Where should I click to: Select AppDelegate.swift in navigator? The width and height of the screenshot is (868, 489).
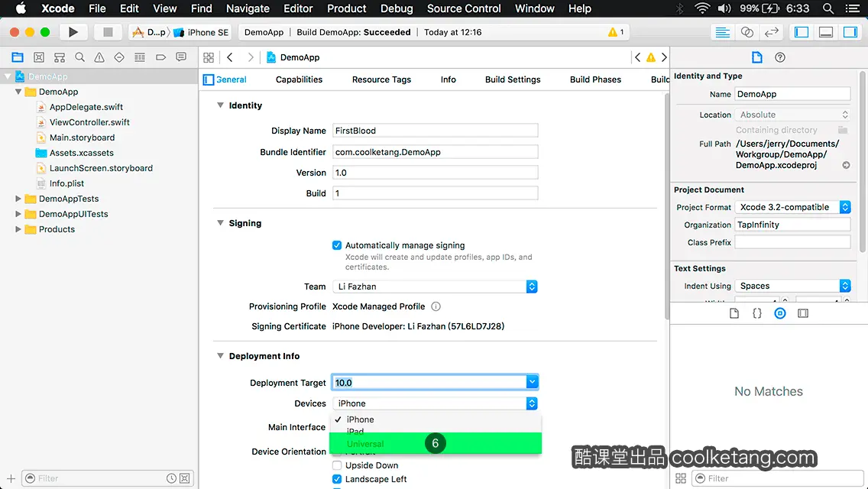86,107
